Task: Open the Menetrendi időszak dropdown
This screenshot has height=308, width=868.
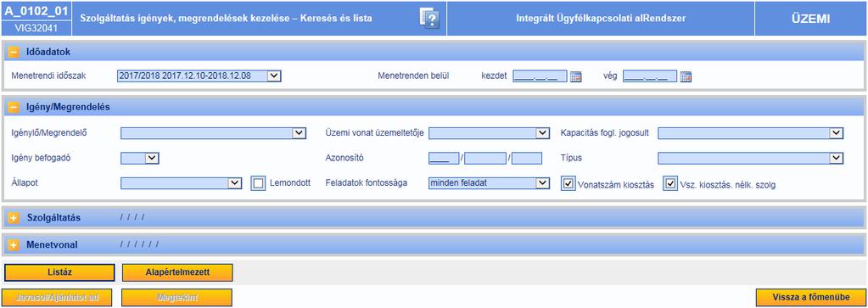Action: (x=199, y=76)
